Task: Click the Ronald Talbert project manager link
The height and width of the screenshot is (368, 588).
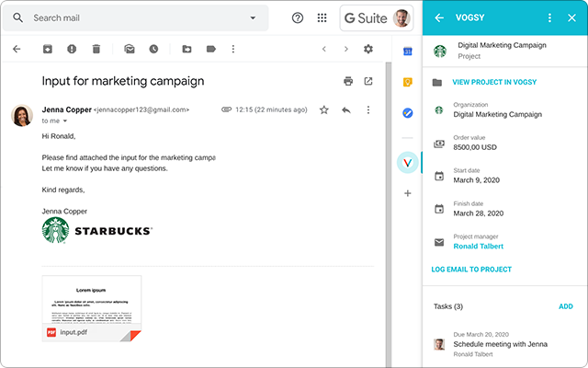Action: pos(478,247)
